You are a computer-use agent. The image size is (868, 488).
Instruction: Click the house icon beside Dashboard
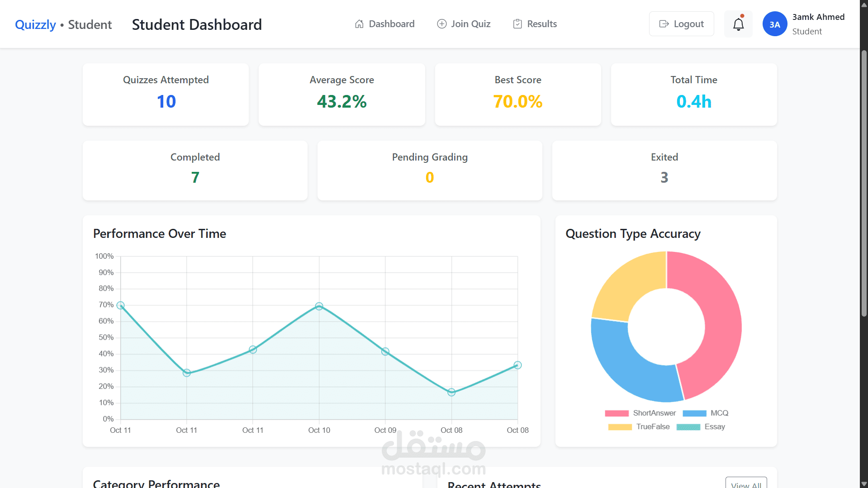point(359,24)
